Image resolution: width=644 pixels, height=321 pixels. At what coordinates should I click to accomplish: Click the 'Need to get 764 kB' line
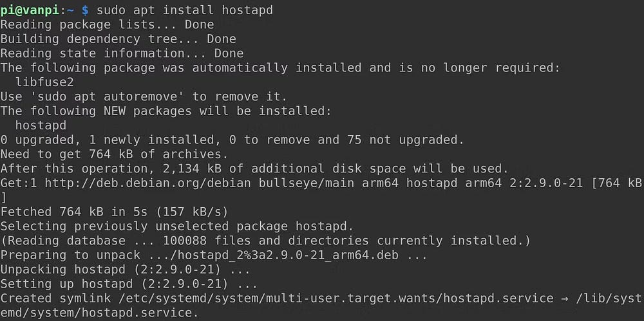[114, 154]
